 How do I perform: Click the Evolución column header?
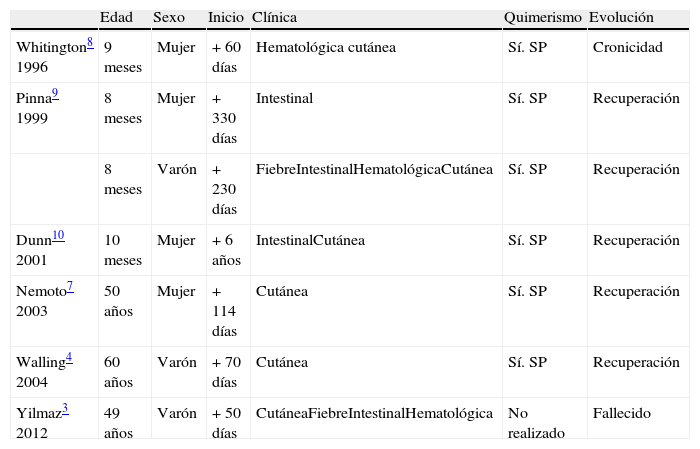pos(621,18)
